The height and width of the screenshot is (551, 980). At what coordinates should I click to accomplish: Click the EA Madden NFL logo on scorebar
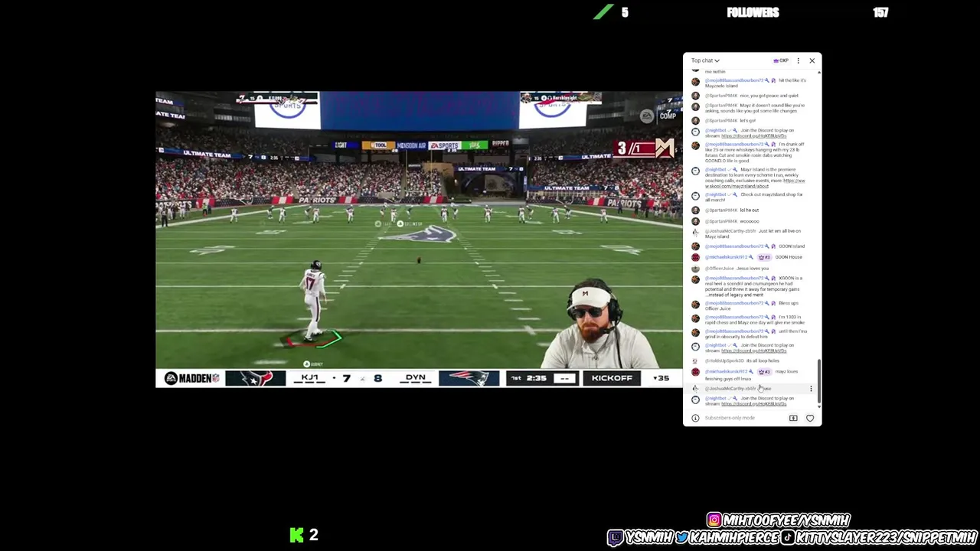(x=191, y=378)
